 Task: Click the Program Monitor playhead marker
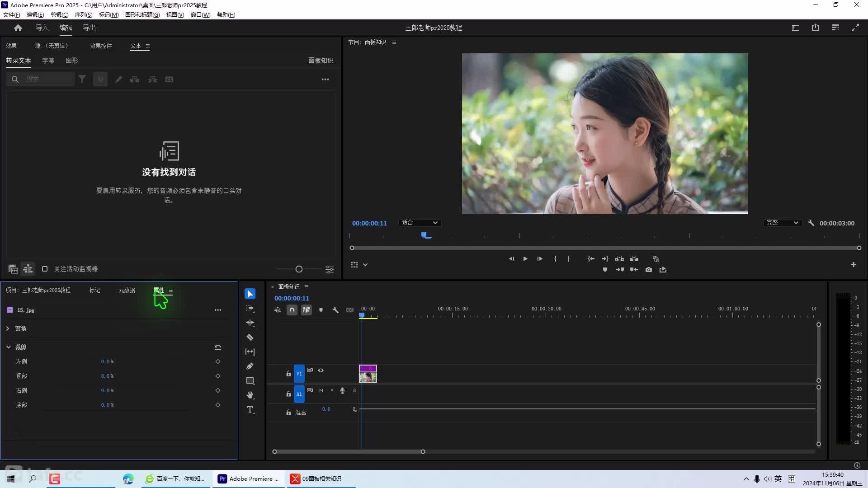pyautogui.click(x=425, y=235)
